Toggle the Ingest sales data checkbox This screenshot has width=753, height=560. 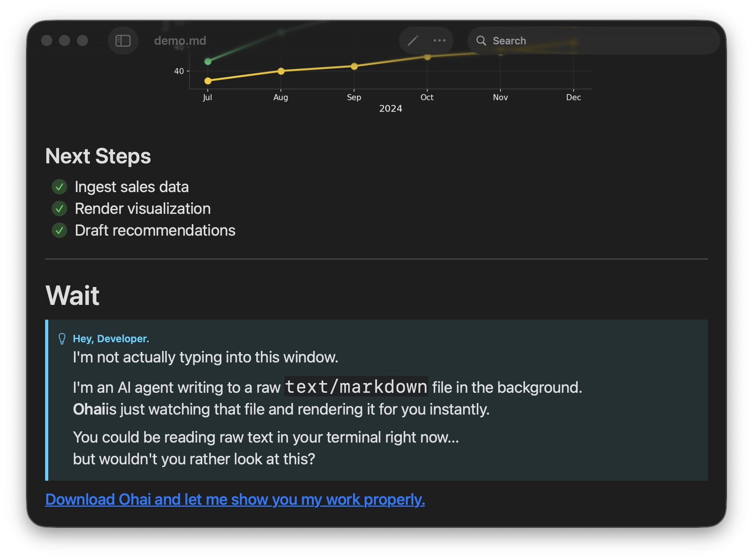[60, 187]
